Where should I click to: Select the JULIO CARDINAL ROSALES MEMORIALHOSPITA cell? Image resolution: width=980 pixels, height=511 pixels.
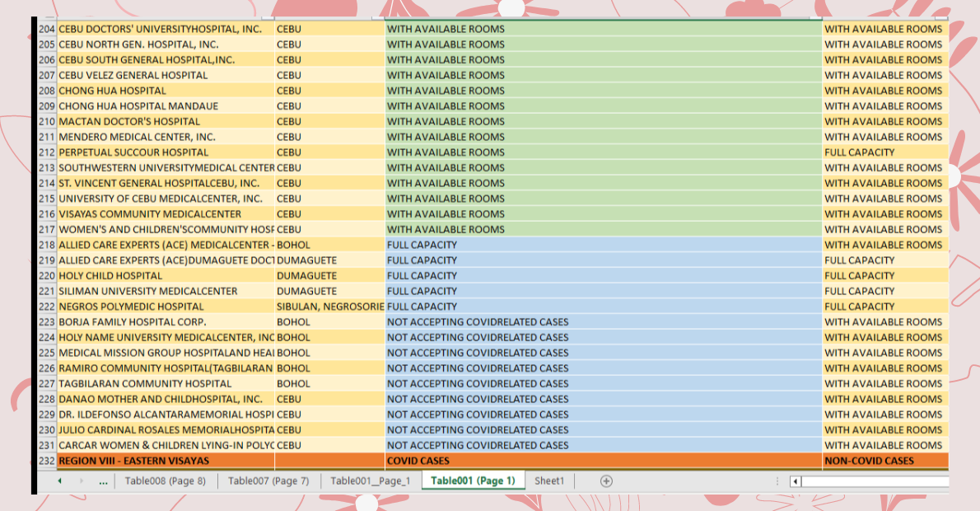166,429
